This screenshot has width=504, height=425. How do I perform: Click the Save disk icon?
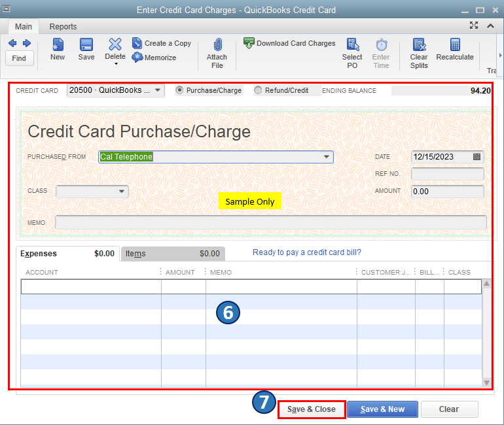pos(86,44)
